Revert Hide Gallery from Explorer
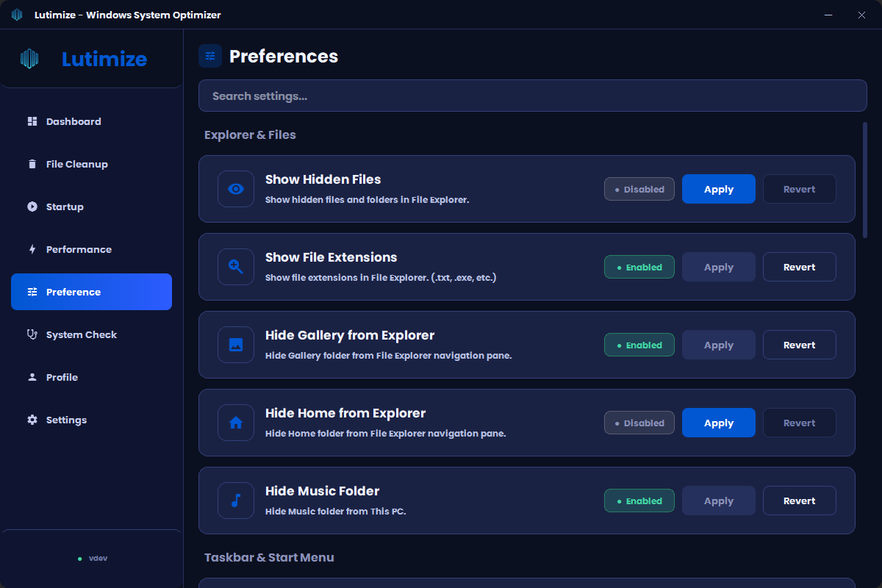This screenshot has width=882, height=588. [x=800, y=345]
